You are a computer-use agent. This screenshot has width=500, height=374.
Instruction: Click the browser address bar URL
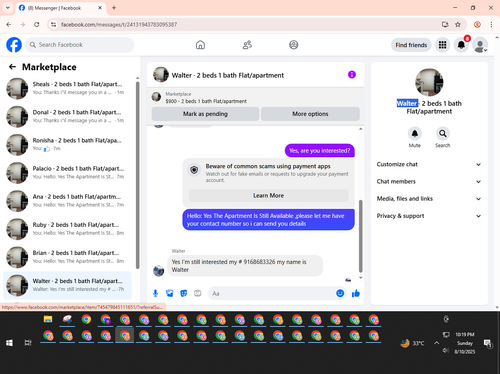pyautogui.click(x=119, y=24)
